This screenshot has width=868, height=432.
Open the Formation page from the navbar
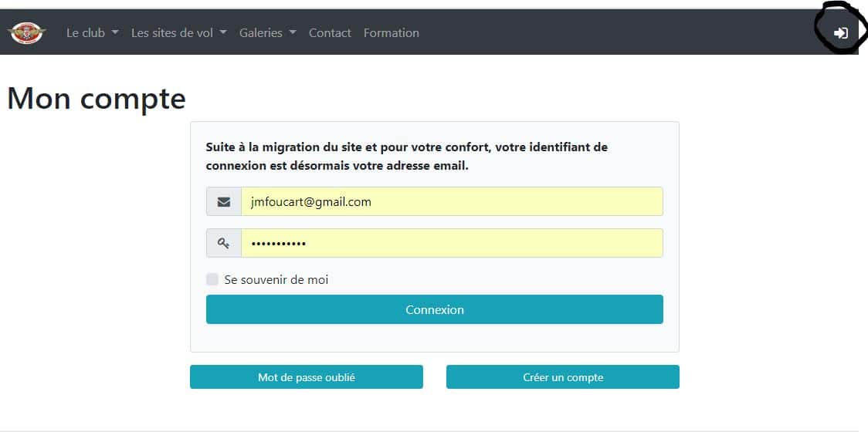[x=392, y=32]
